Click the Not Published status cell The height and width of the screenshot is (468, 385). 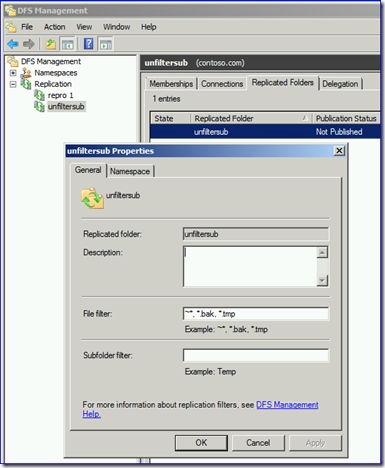(x=339, y=132)
